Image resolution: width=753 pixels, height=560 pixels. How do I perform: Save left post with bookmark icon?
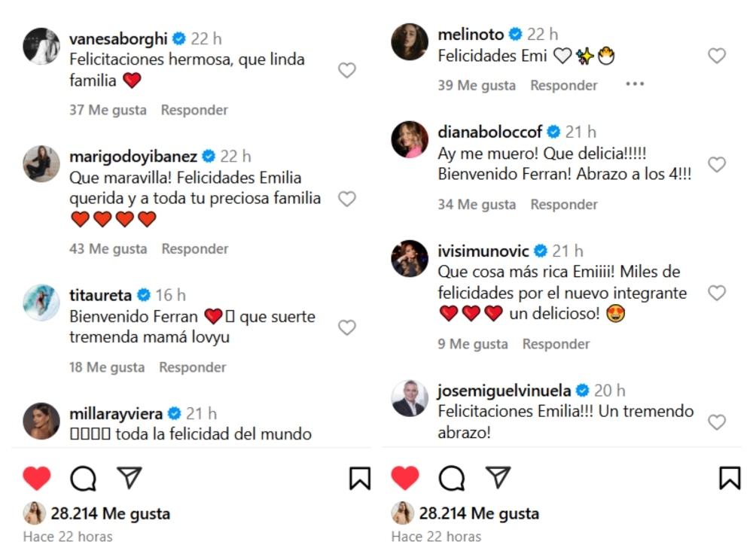[x=360, y=478]
